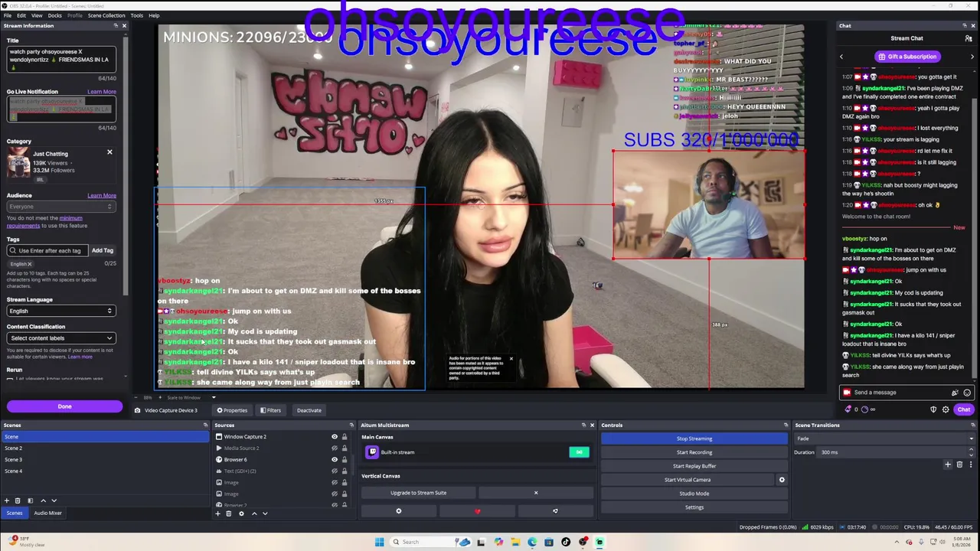Add a new source with plus icon

217,514
